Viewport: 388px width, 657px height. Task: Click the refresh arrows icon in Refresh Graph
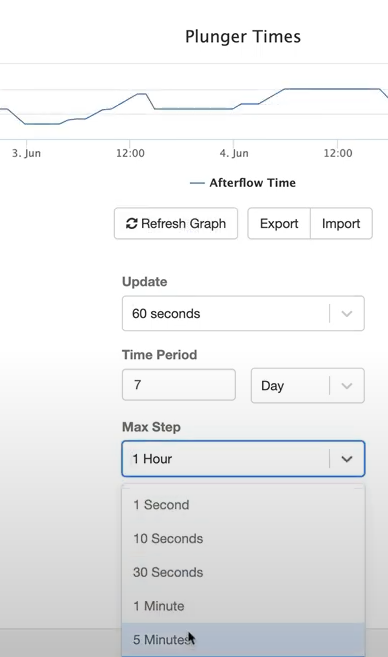pyautogui.click(x=132, y=224)
